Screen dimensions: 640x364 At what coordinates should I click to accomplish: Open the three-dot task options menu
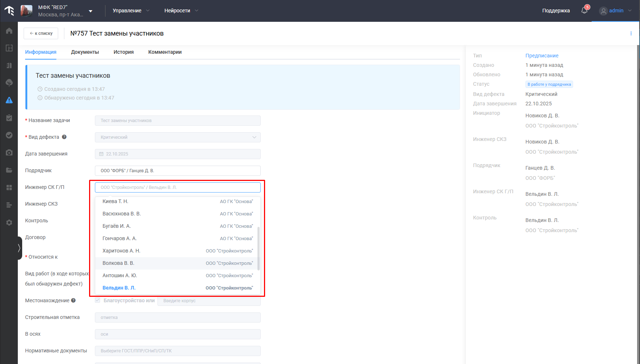(631, 33)
